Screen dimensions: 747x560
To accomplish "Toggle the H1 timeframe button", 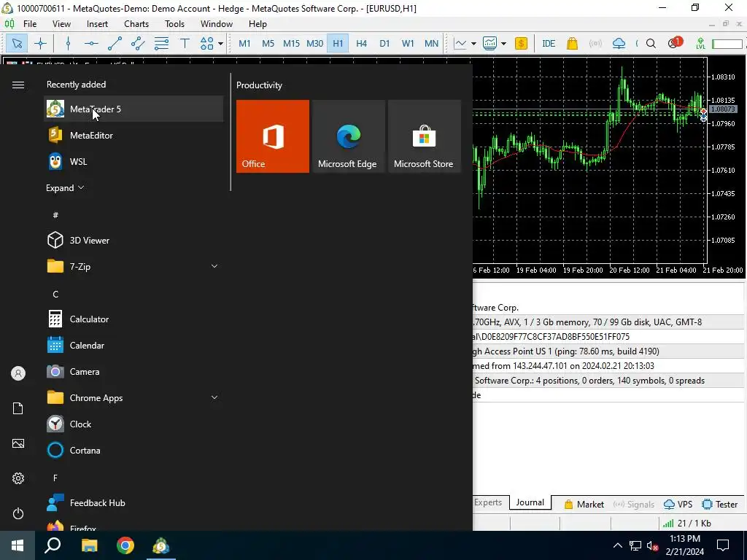I will [x=338, y=43].
